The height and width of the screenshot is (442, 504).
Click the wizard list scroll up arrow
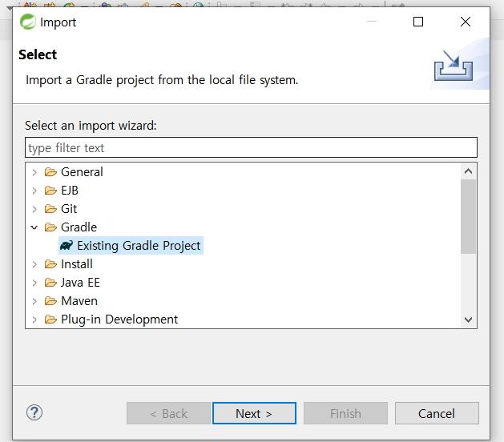[x=468, y=171]
